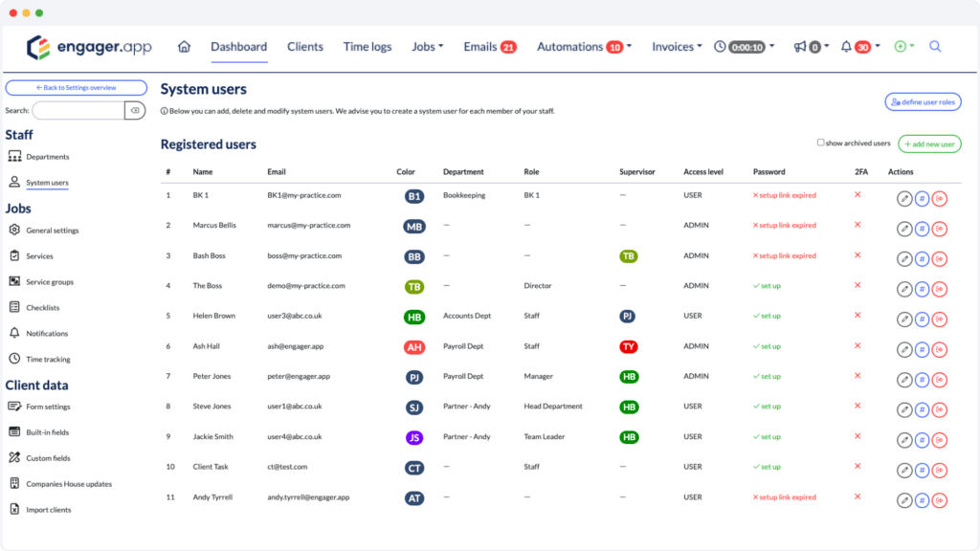Clear the search field with the clear icon
The image size is (980, 551).
[135, 111]
